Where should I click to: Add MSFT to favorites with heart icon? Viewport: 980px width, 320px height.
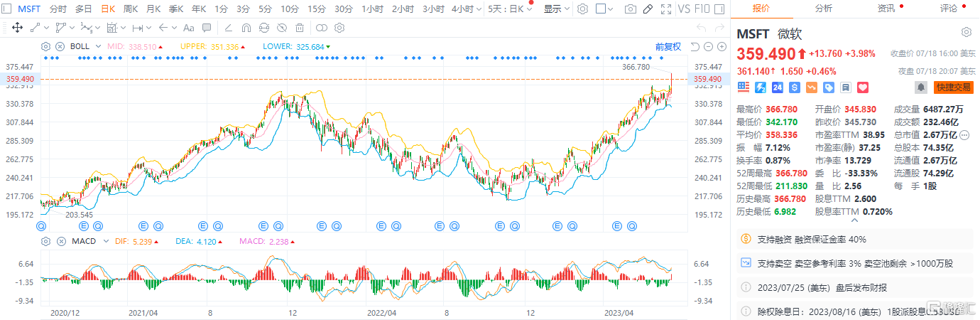click(x=863, y=87)
